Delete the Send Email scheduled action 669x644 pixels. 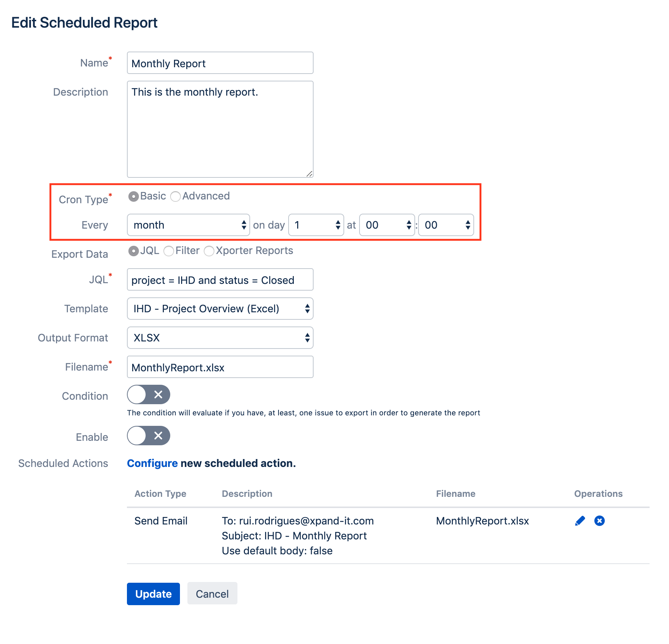point(599,521)
